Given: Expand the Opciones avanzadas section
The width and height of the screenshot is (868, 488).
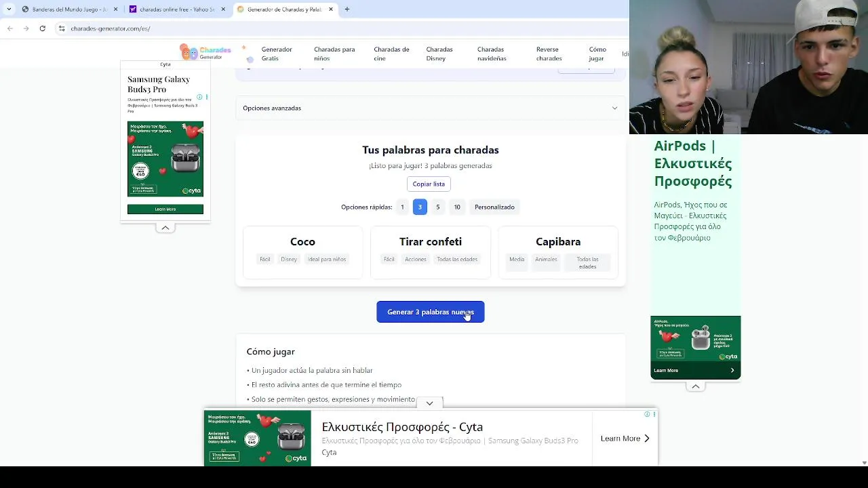Looking at the screenshot, I should [431, 108].
